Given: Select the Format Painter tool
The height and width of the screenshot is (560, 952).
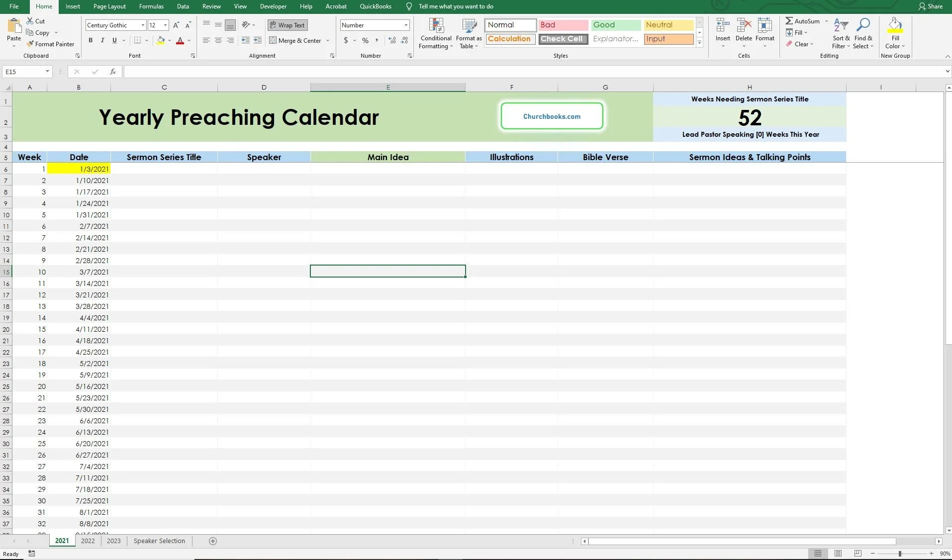Looking at the screenshot, I should pyautogui.click(x=51, y=44).
